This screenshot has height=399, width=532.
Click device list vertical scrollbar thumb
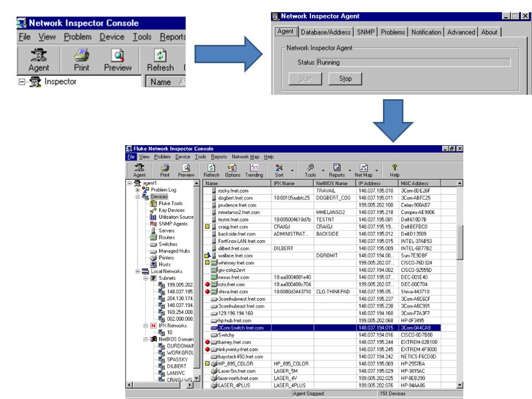(460, 242)
